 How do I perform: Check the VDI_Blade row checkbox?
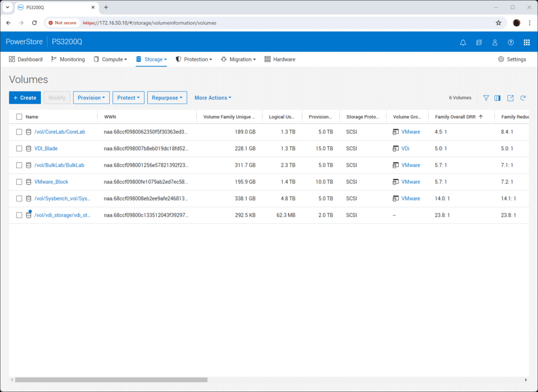point(19,149)
